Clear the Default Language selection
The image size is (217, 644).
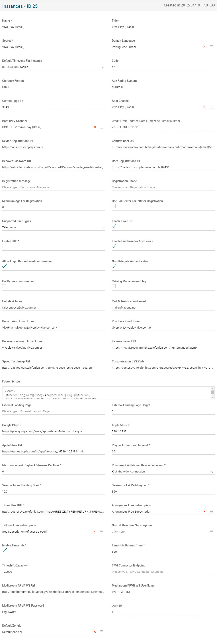[x=204, y=47]
